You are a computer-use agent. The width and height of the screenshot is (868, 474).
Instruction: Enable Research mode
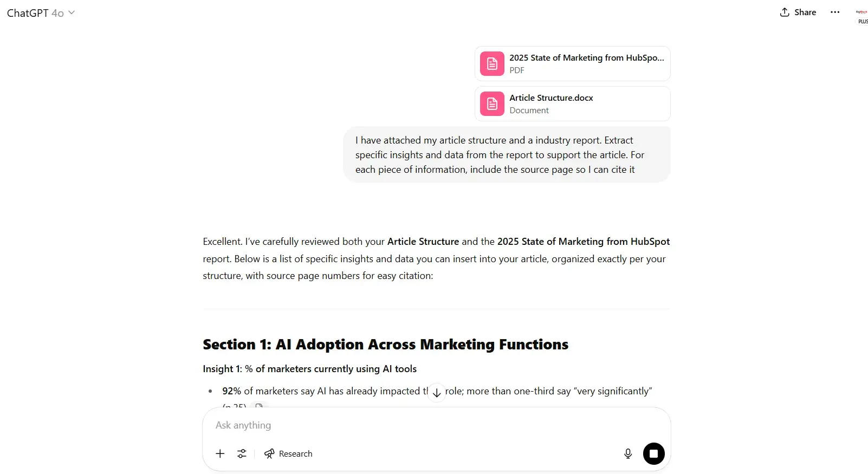pos(288,453)
